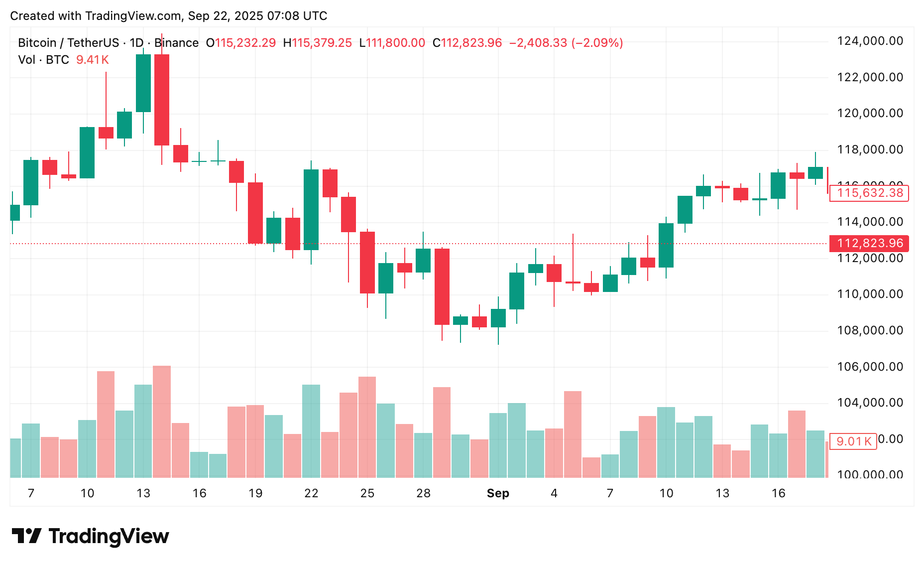Click the red 112,823.96 current price label

pos(869,243)
